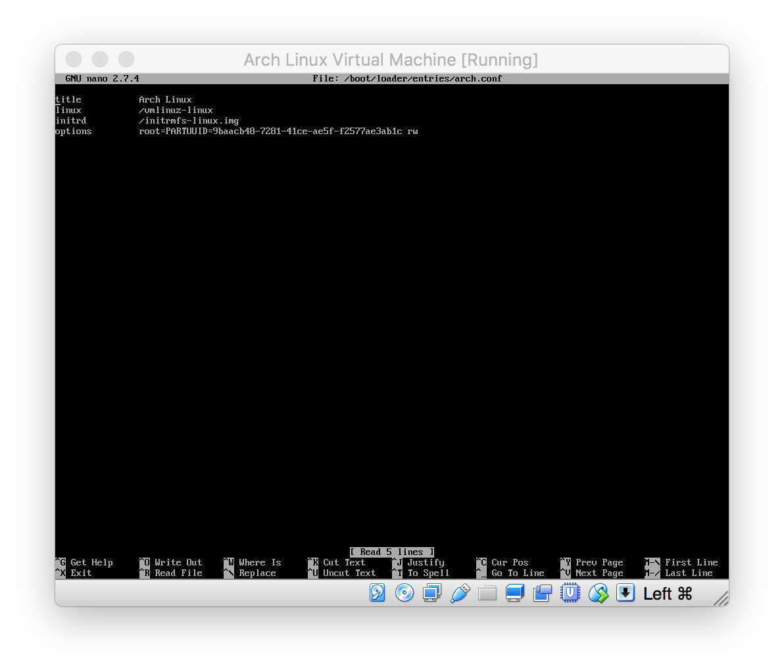
Task: Click the Where Is shortcut label
Action: [x=260, y=562]
